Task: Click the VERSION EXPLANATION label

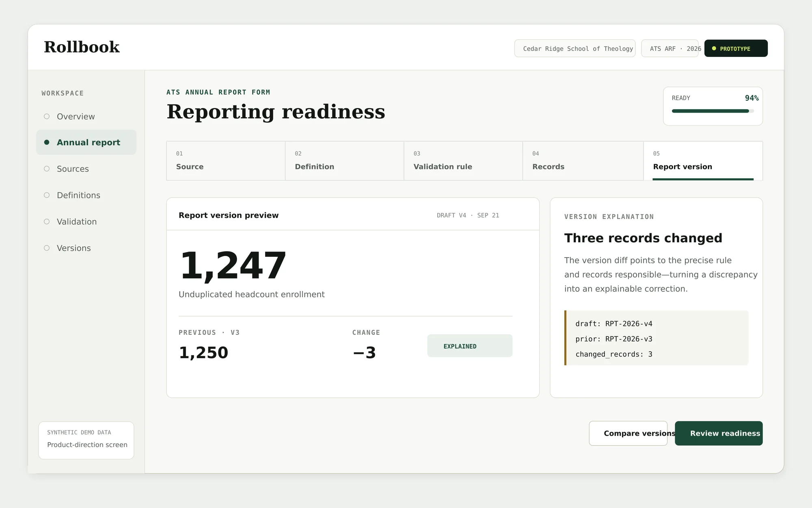Action: coord(609,217)
